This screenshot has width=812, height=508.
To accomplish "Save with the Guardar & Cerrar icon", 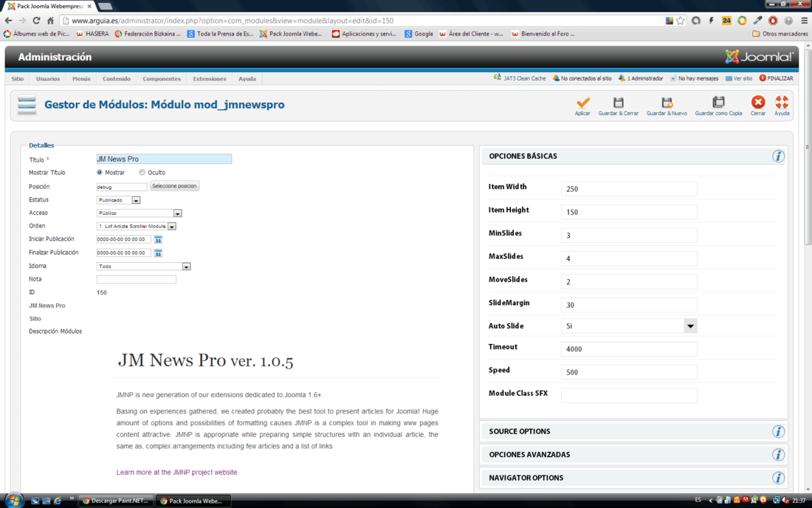I will pos(619,103).
